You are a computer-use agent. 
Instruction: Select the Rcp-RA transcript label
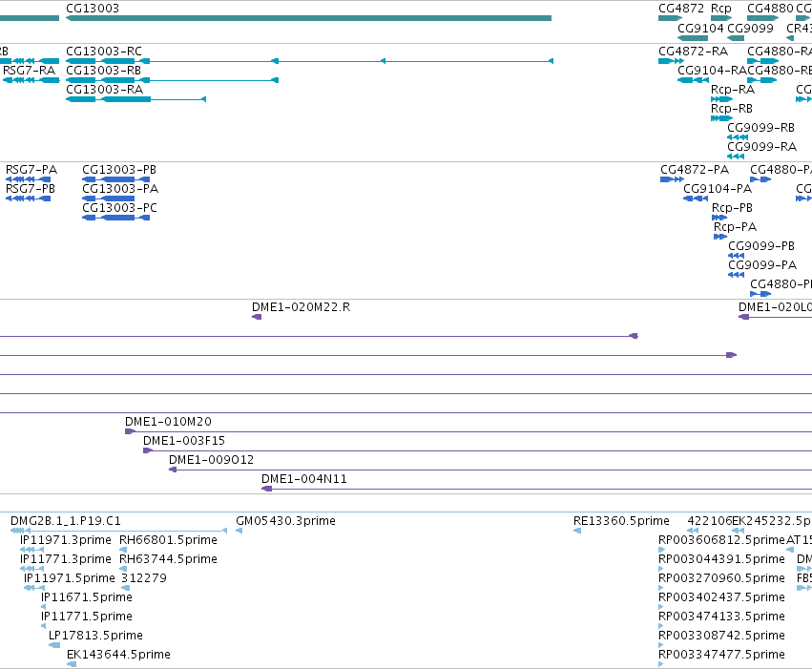(x=733, y=90)
